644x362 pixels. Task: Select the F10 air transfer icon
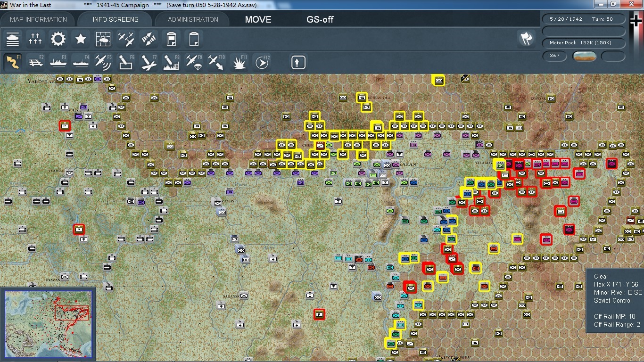coord(216,62)
